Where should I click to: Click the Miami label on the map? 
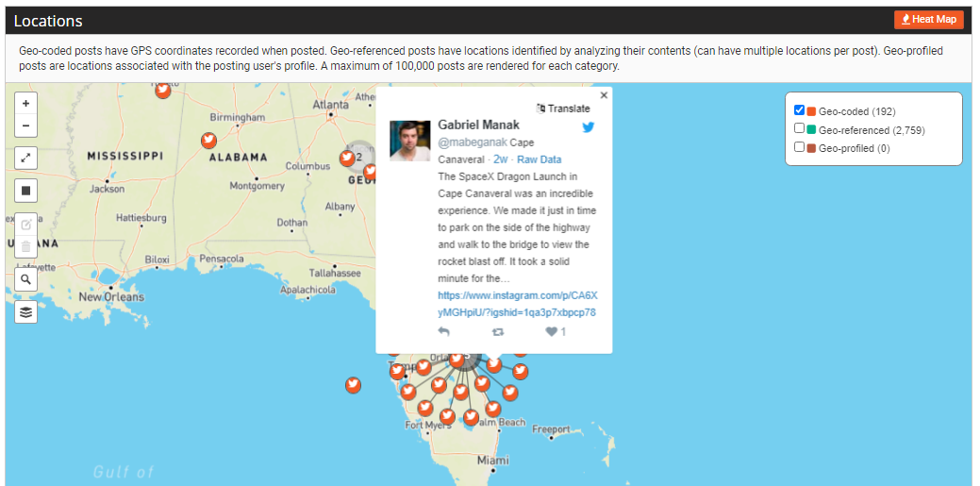tap(493, 461)
